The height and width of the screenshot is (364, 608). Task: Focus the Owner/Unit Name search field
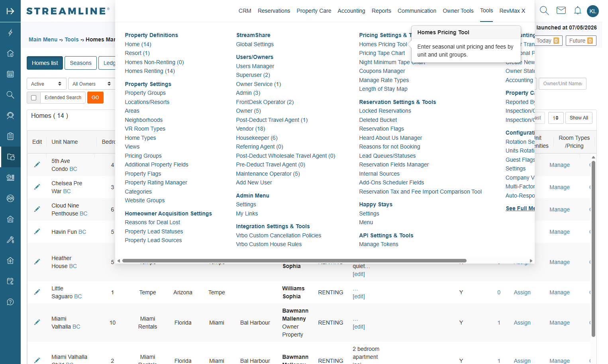pos(563,84)
